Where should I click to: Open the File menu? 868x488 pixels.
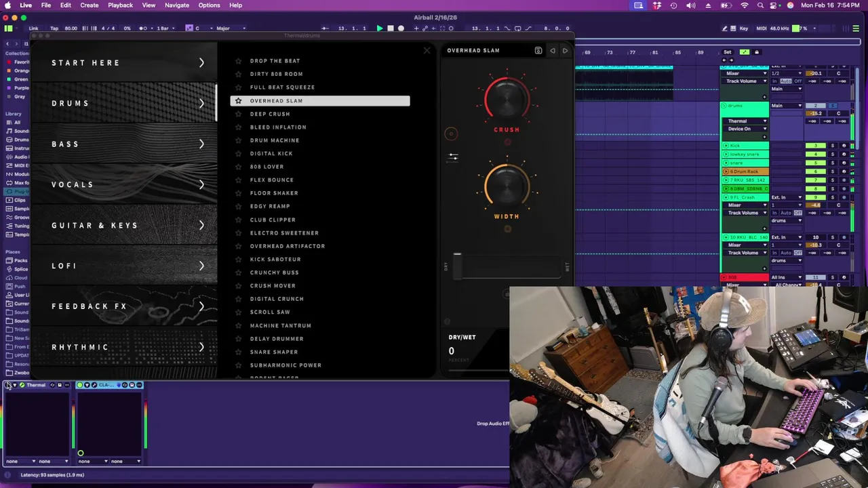point(46,5)
